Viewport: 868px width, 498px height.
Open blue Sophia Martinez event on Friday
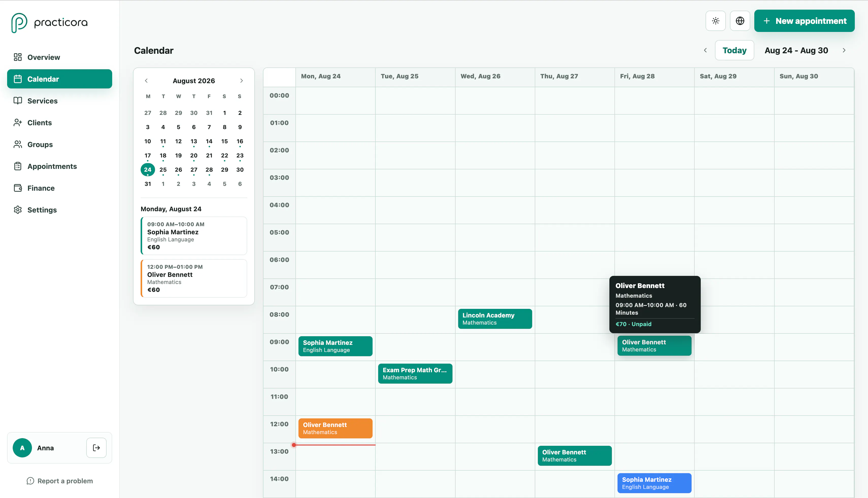(654, 483)
